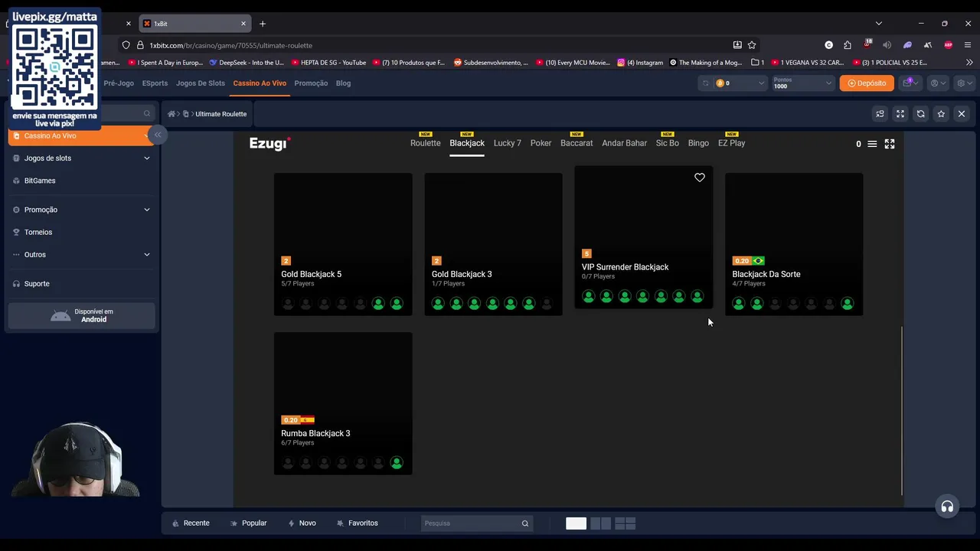This screenshot has width=980, height=551.
Task: Go to ESports section
Action: (155, 83)
